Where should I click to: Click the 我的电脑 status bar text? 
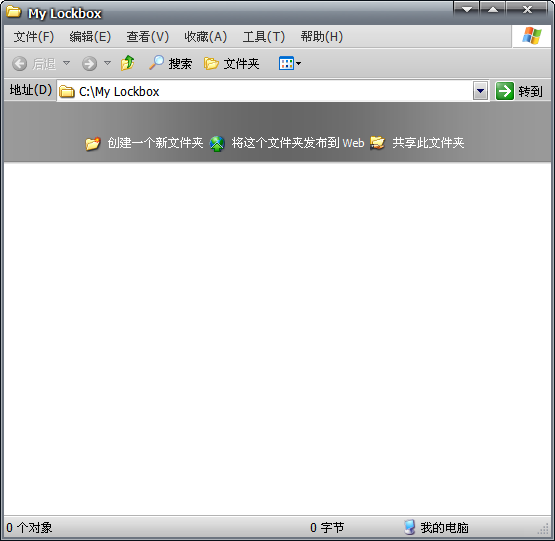point(444,528)
